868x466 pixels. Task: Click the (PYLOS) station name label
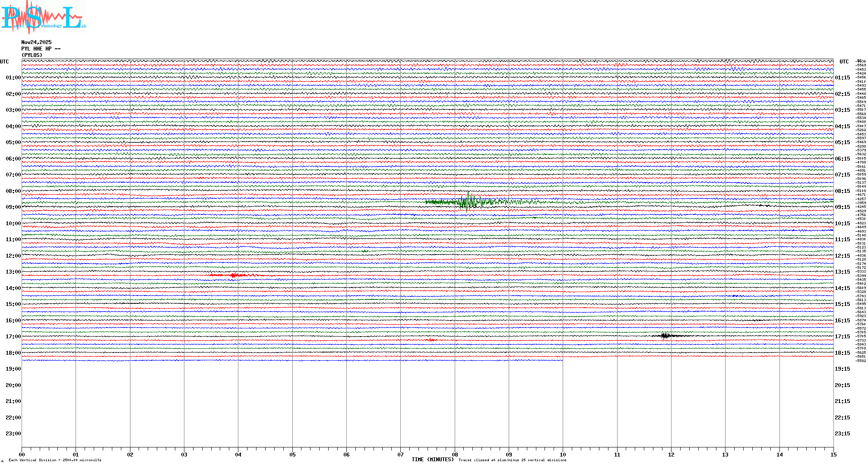pos(32,55)
